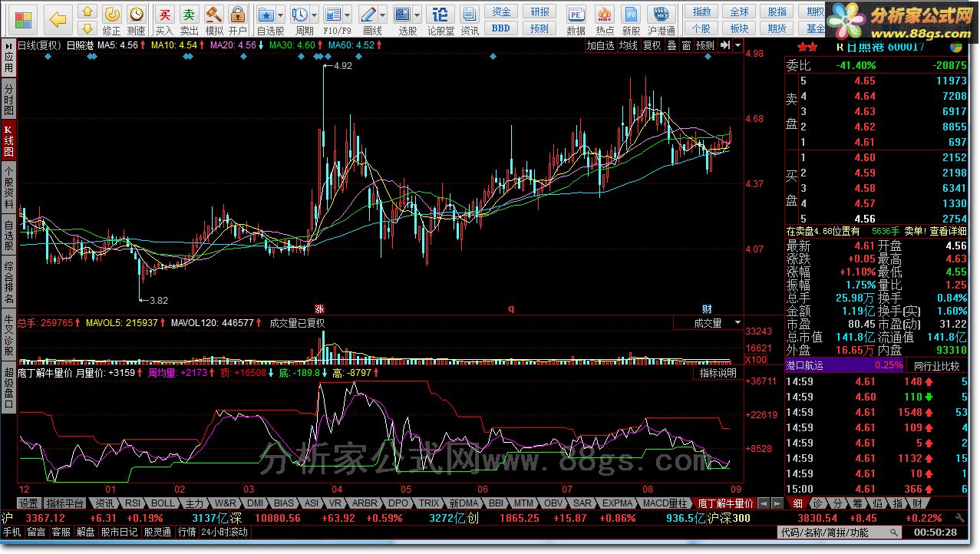
Task: Open the 股市日记 bottom bar item
Action: [x=118, y=532]
